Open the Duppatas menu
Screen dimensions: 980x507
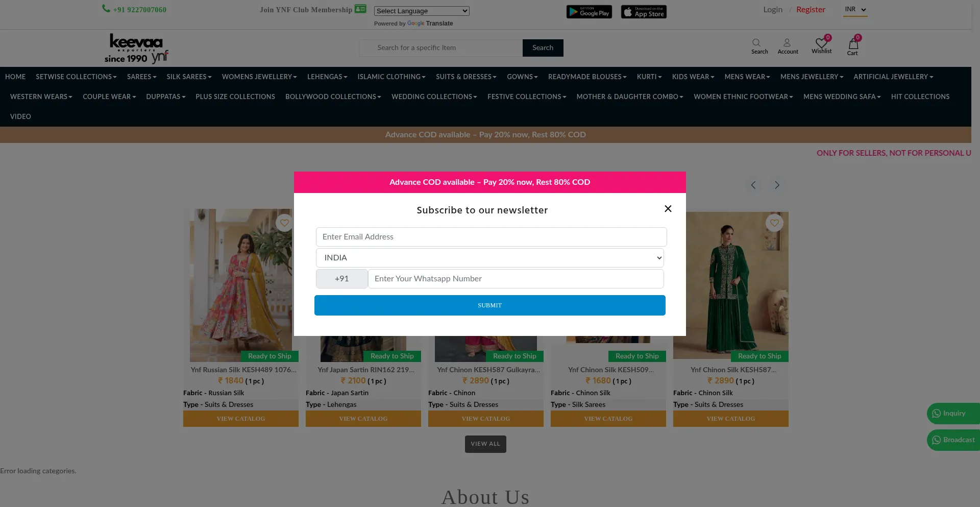[166, 96]
